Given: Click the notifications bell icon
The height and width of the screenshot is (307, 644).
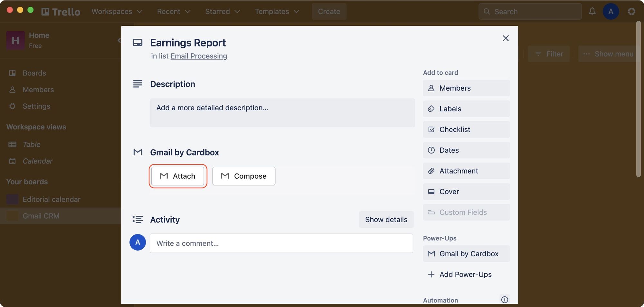Looking at the screenshot, I should (x=592, y=11).
